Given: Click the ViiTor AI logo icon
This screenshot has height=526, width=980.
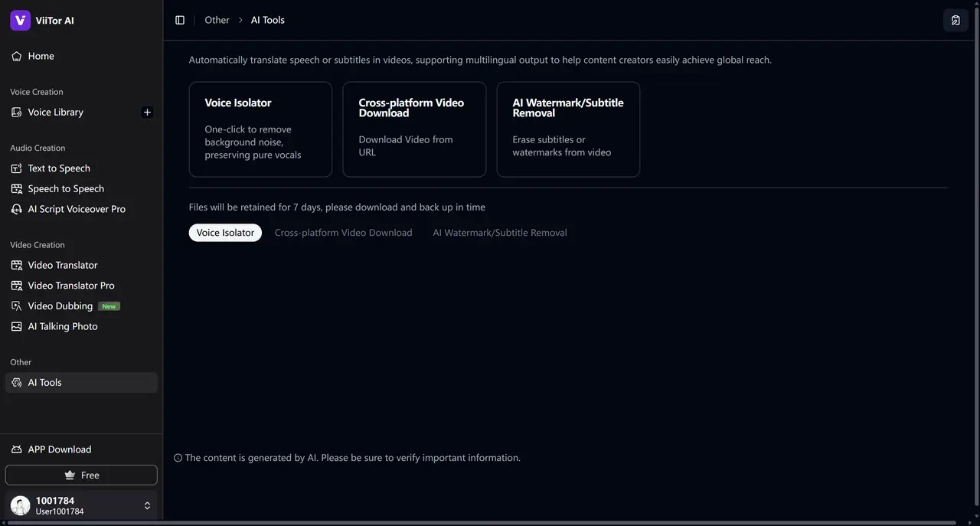Looking at the screenshot, I should coord(20,21).
